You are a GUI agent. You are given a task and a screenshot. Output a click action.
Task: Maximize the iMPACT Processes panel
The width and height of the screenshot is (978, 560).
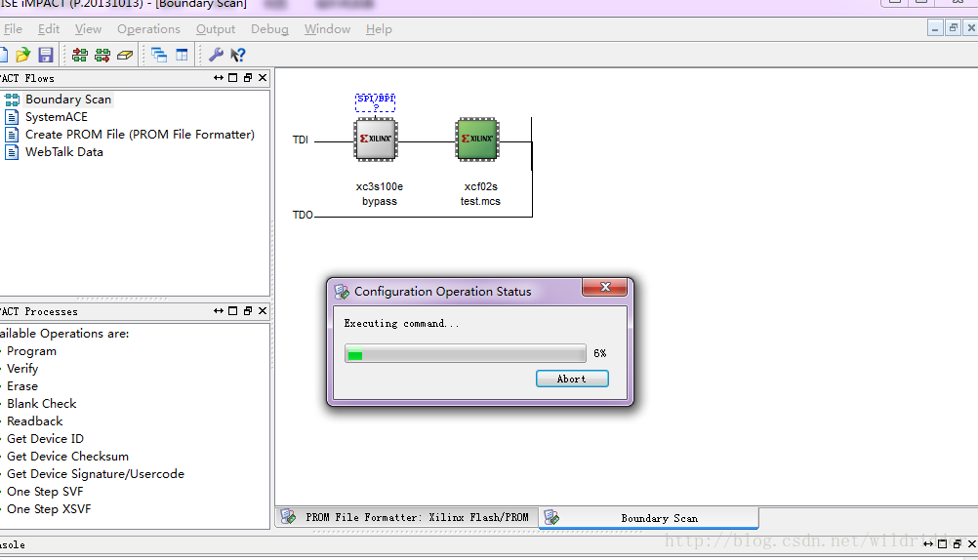point(232,310)
